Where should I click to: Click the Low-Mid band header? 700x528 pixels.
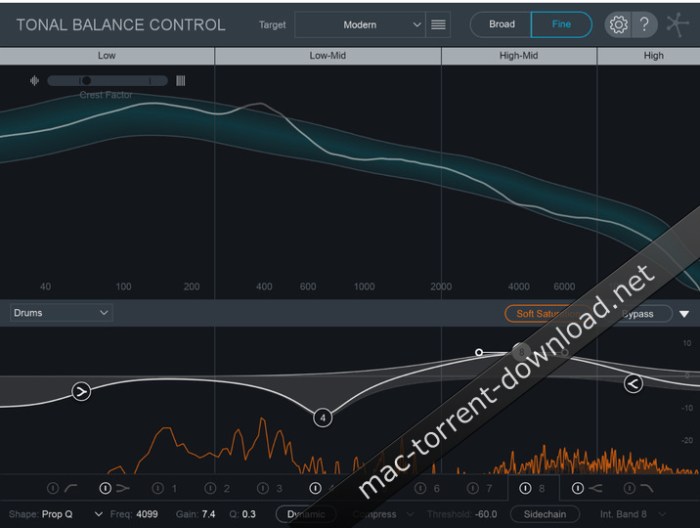(328, 56)
